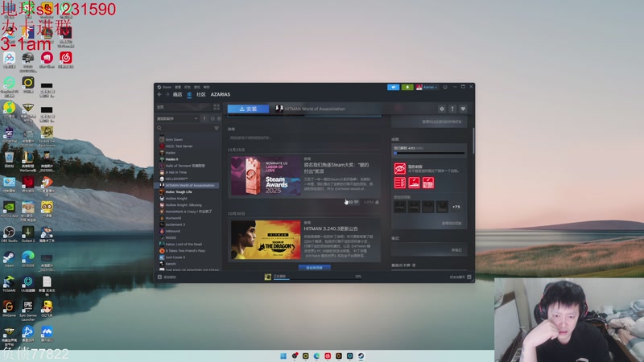
Task: Go forward with the Steam forward arrow
Action: tap(167, 94)
